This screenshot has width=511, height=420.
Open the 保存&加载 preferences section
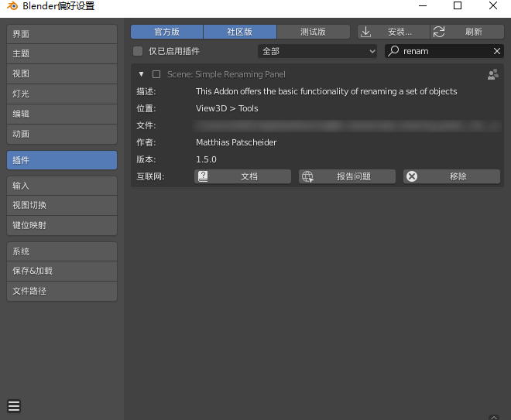click(62, 271)
